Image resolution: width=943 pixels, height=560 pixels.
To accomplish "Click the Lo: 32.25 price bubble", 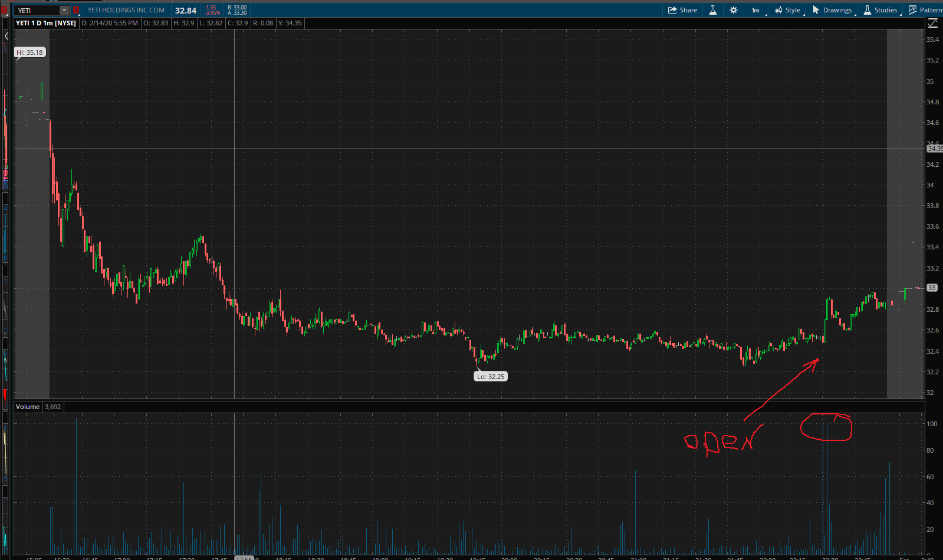I will pos(491,377).
